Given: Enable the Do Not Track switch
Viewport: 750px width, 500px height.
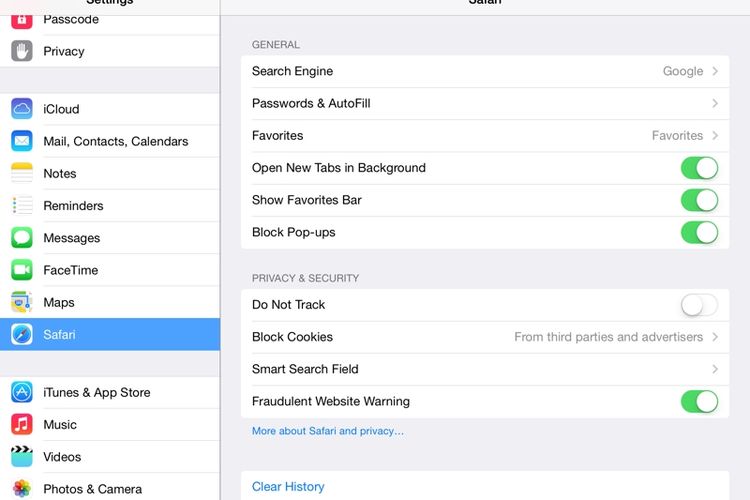Looking at the screenshot, I should [x=699, y=305].
